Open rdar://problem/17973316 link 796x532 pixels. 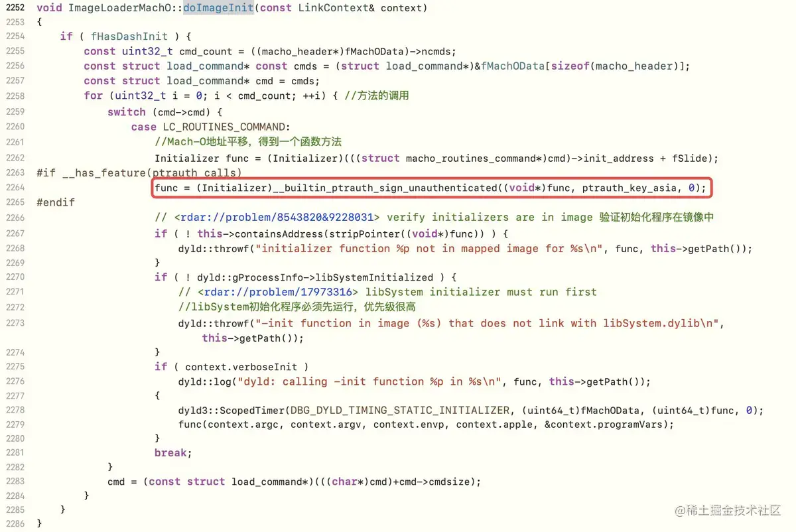click(277, 292)
